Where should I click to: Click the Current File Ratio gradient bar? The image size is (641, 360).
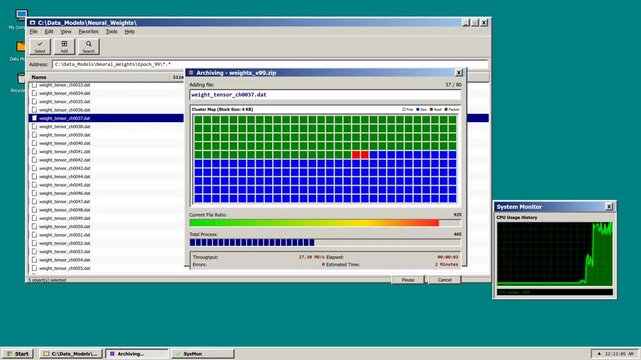325,223
